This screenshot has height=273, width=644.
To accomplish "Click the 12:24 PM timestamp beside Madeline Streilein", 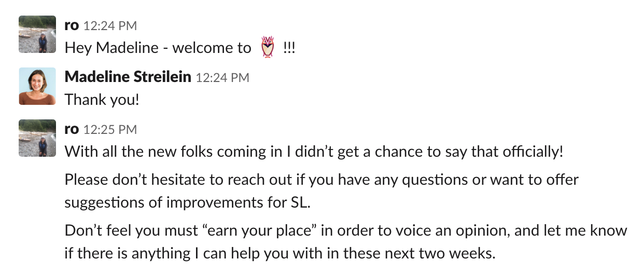I will pos(222,77).
